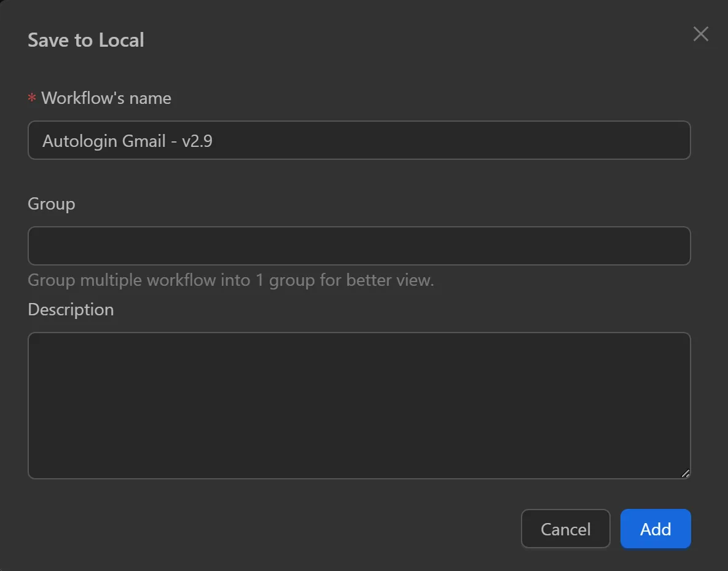728x571 pixels.
Task: Click inside the Workflow's name field
Action: click(359, 140)
